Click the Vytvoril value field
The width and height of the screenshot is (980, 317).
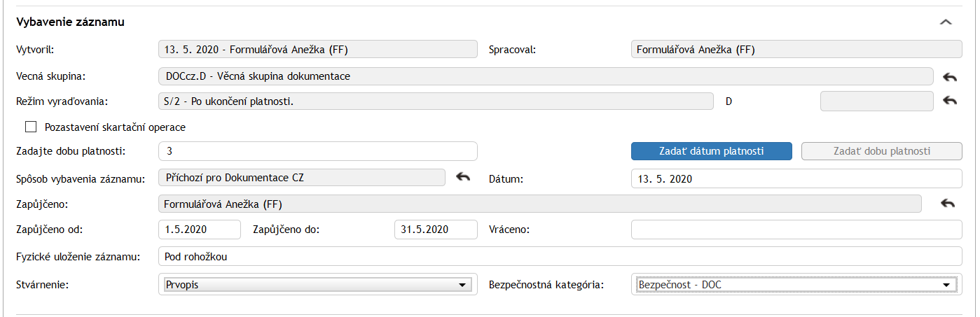[x=318, y=50]
